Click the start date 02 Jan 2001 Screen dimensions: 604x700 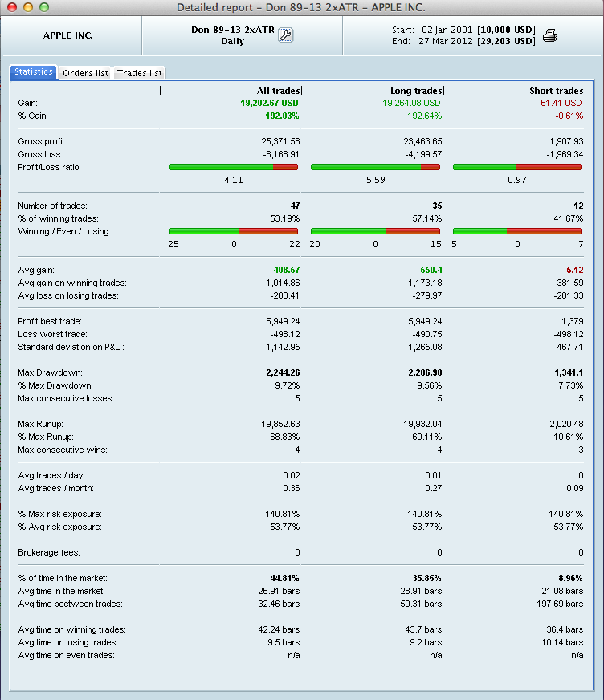(447, 30)
